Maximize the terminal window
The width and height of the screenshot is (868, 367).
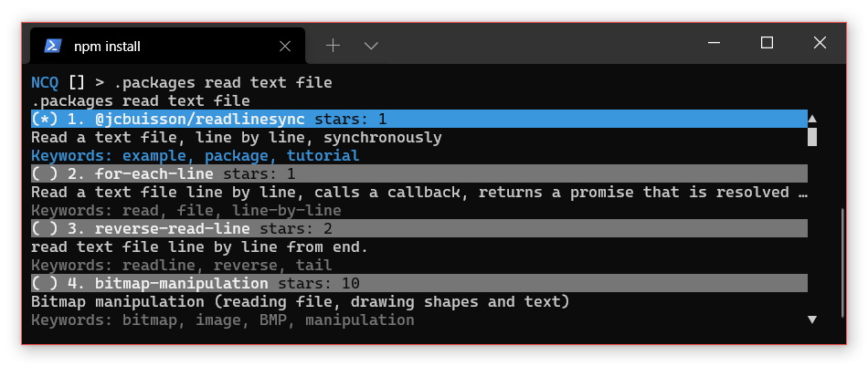[767, 43]
